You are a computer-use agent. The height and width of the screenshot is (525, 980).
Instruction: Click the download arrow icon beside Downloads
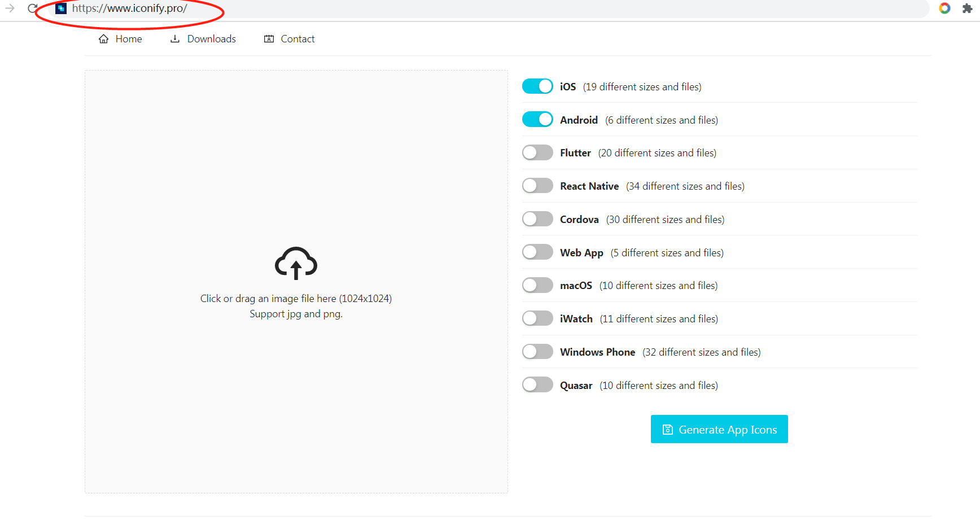pyautogui.click(x=175, y=38)
